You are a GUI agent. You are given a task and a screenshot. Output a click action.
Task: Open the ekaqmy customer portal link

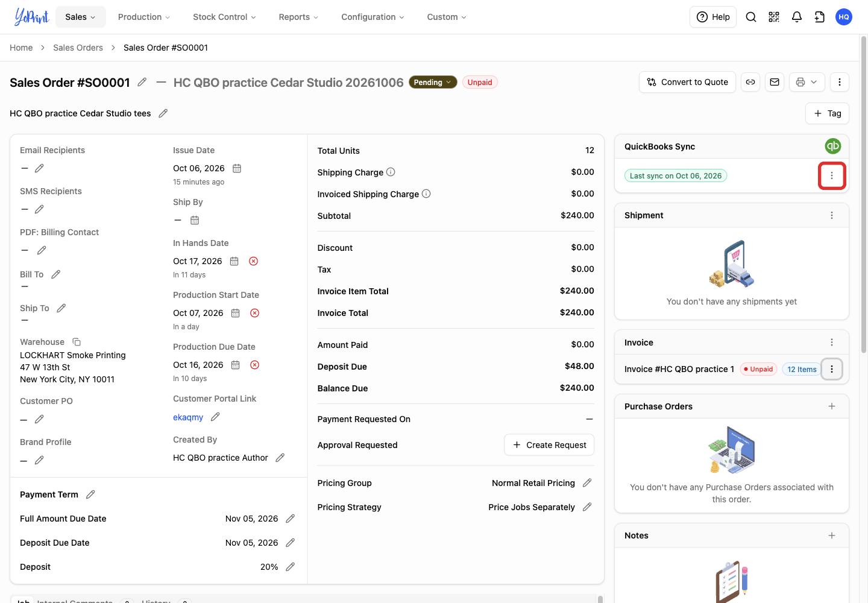(x=188, y=417)
